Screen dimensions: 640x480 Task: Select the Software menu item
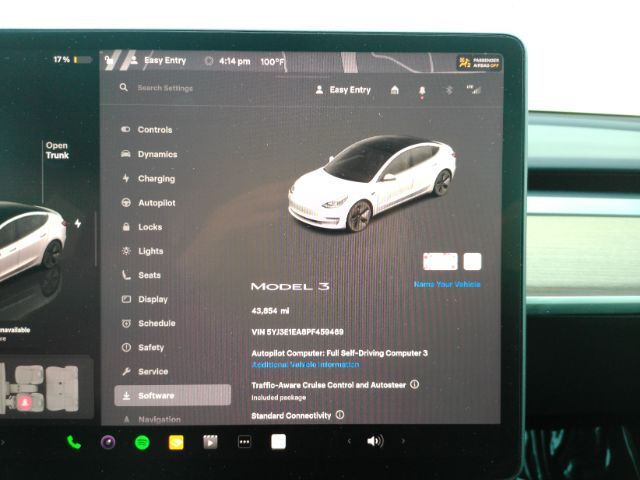coord(172,396)
